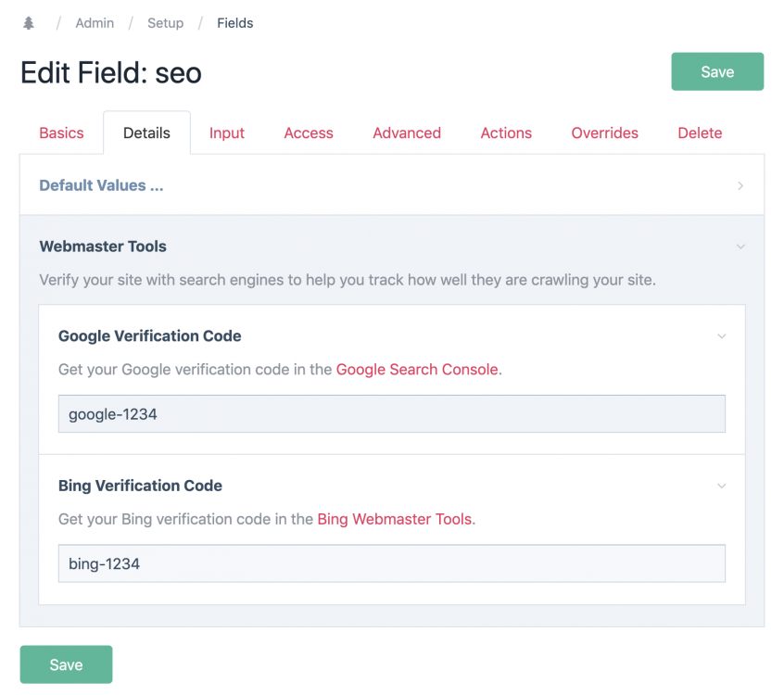
Task: Open the Admin breadcrumb link
Action: click(95, 22)
